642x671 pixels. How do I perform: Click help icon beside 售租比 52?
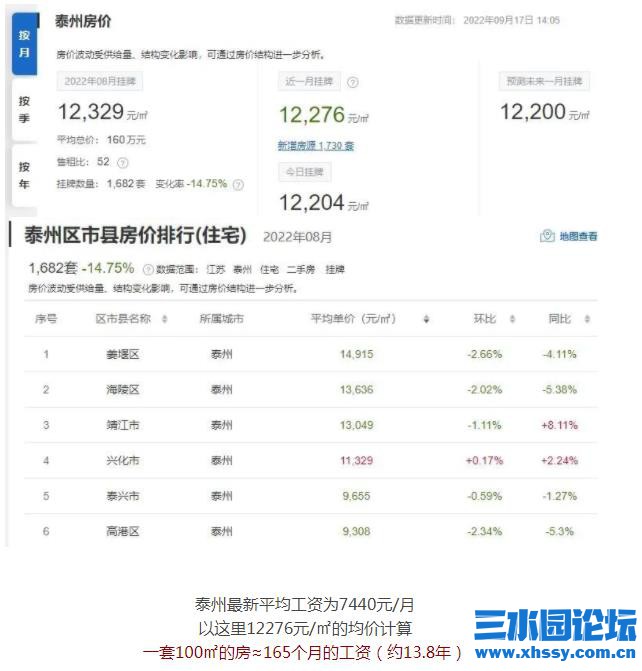pyautogui.click(x=122, y=163)
